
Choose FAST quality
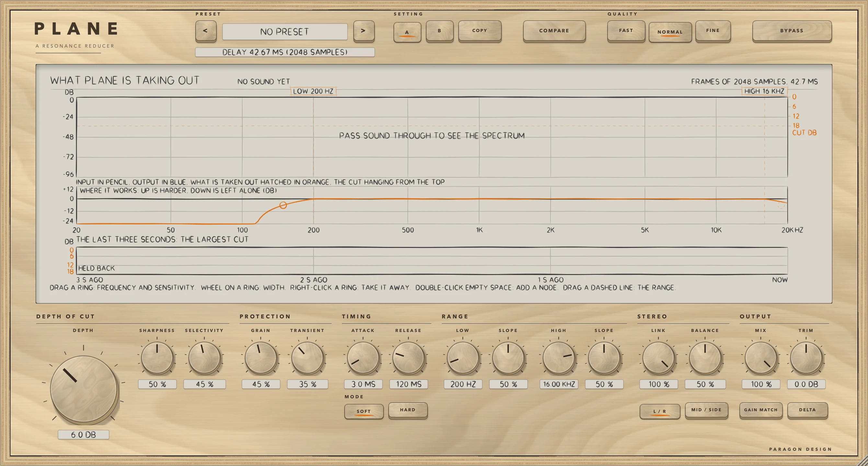click(626, 31)
